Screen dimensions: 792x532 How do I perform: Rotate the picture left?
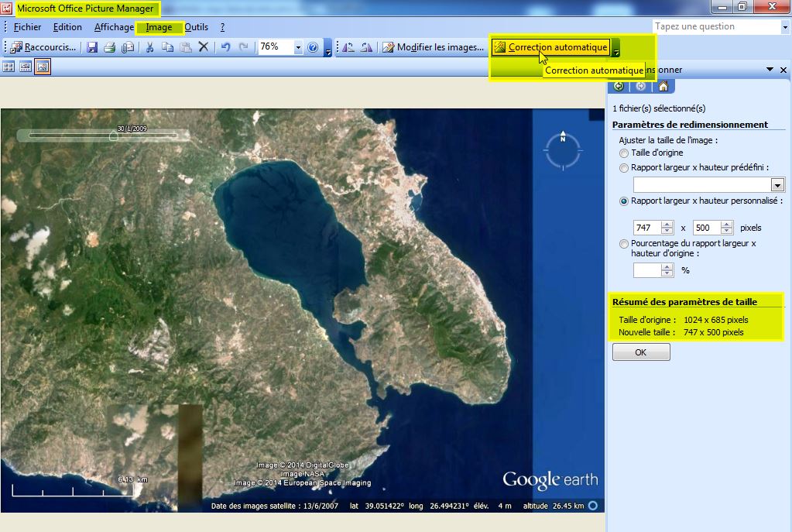tap(348, 47)
